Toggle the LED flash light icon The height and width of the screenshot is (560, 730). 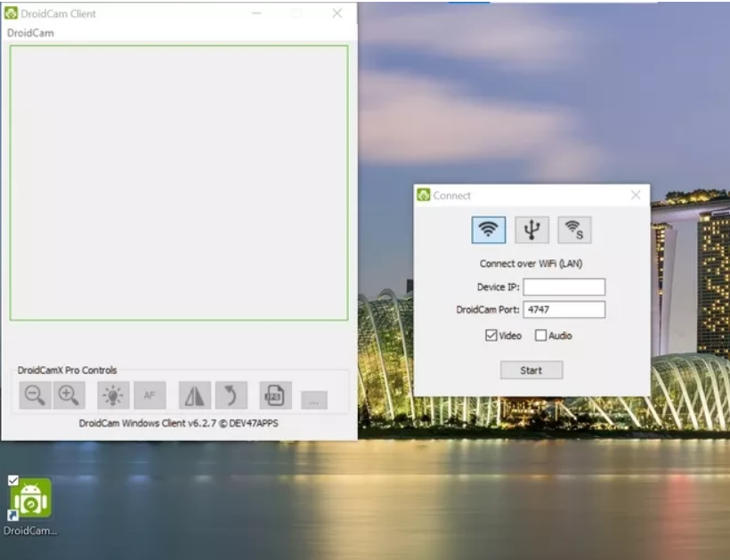pos(113,395)
